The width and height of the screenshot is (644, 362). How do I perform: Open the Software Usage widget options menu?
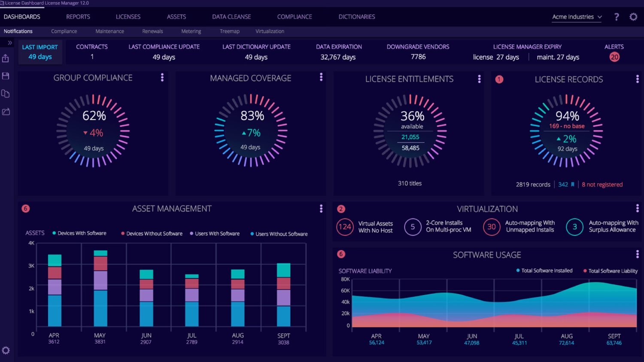coord(637,254)
